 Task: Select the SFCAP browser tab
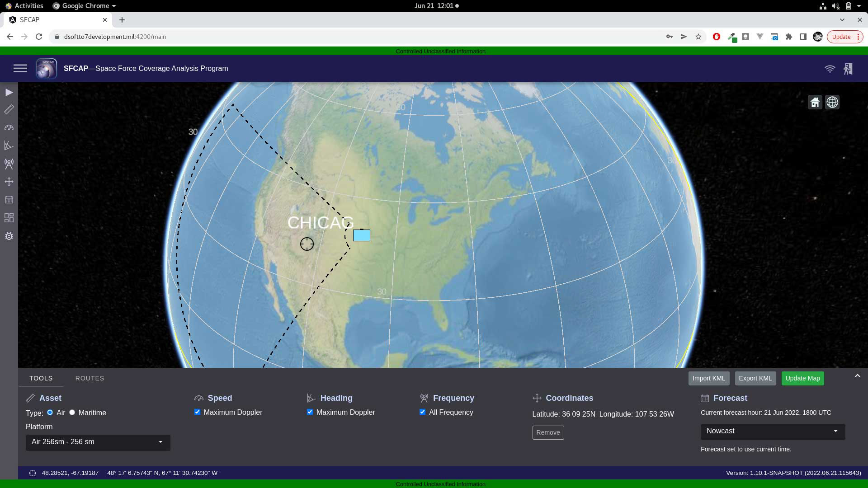coord(58,20)
